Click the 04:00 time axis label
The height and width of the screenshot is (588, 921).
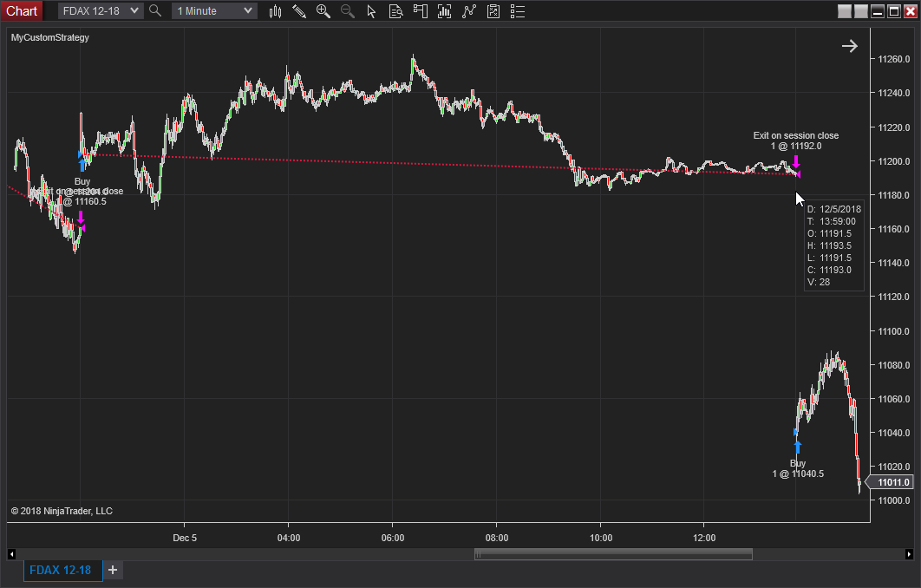[289, 538]
